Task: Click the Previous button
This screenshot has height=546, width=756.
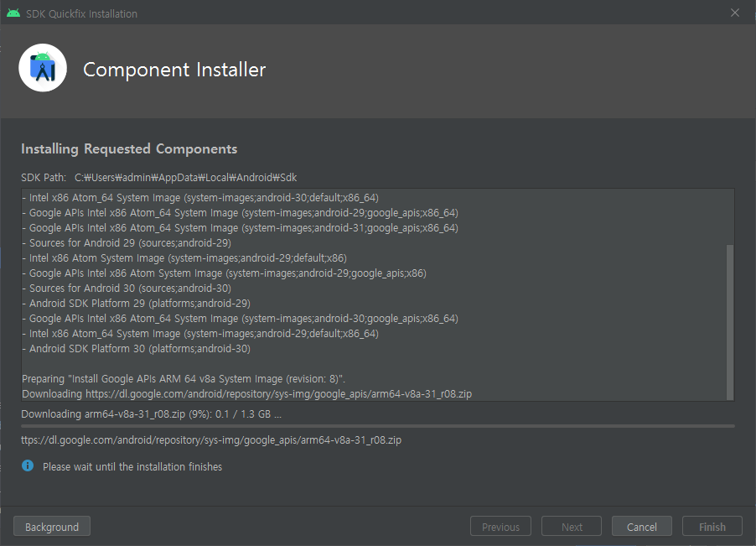Action: 500,527
